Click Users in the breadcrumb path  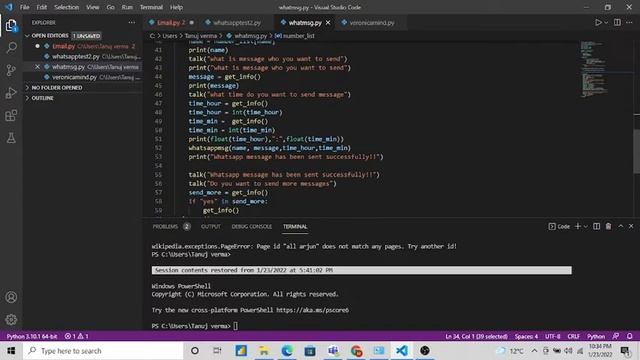point(170,36)
